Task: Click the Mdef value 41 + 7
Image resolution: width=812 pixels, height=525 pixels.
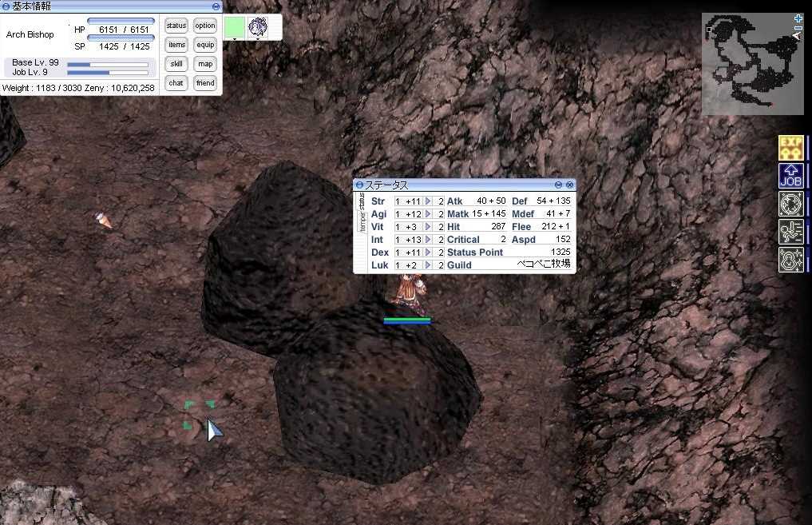Action: [558, 213]
